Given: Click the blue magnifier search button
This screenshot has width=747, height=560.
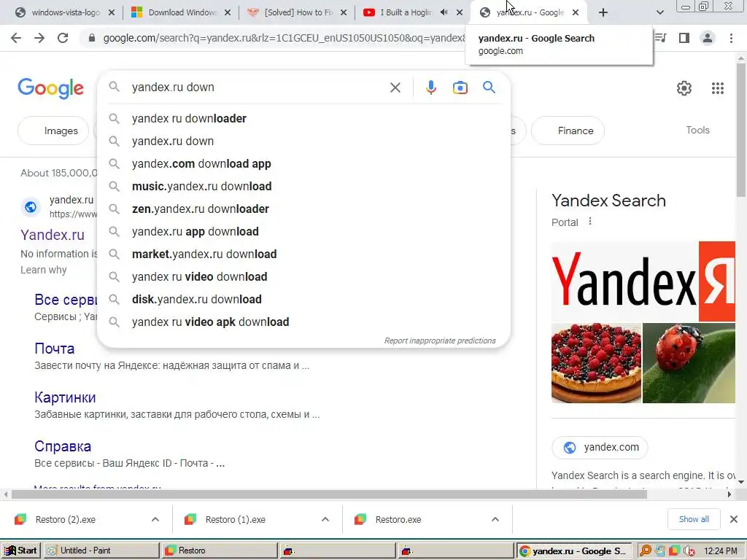Looking at the screenshot, I should click(489, 87).
